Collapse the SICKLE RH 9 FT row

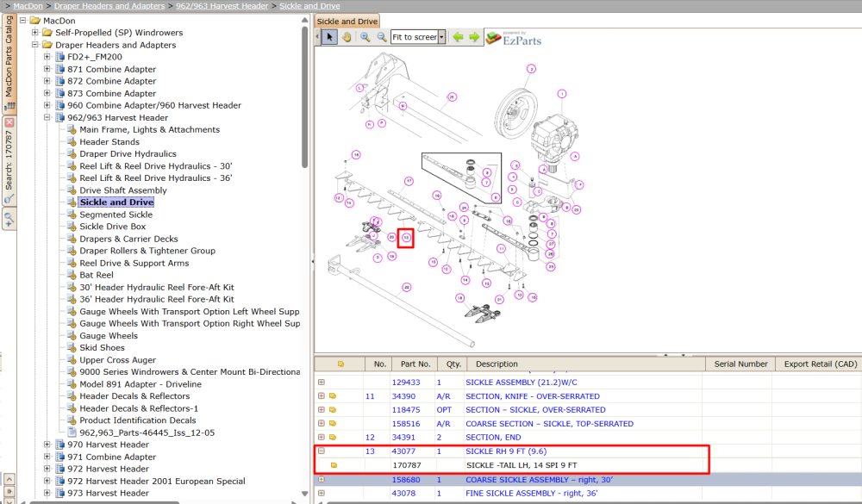click(322, 451)
